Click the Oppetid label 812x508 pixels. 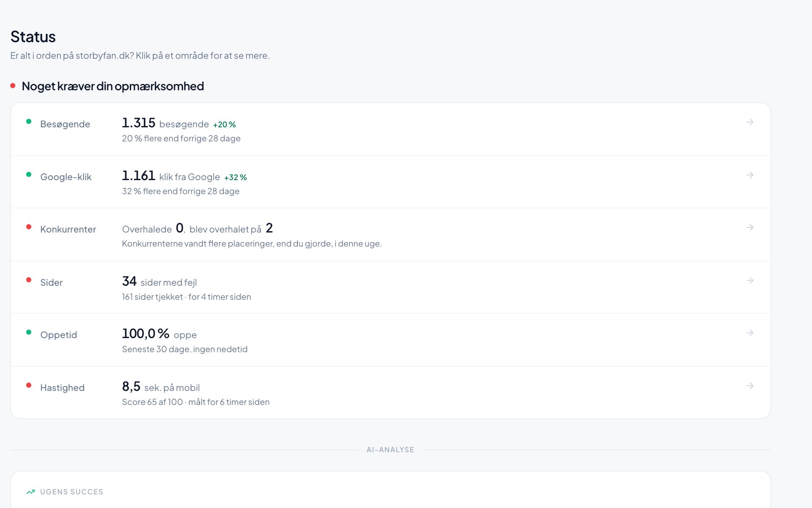click(x=59, y=335)
